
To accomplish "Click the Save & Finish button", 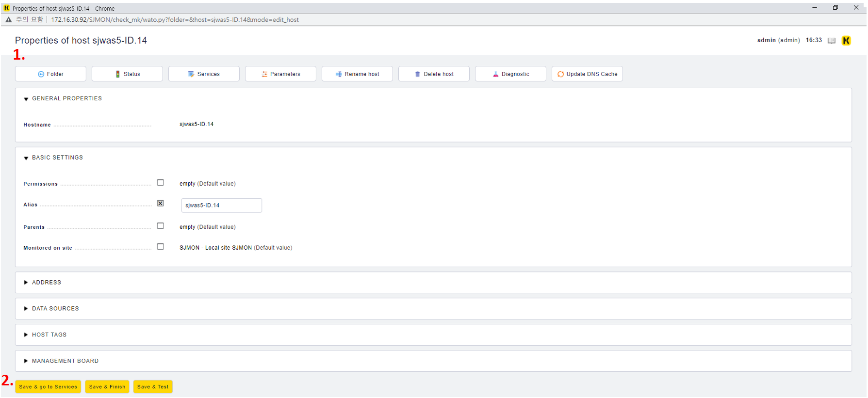I will [107, 387].
